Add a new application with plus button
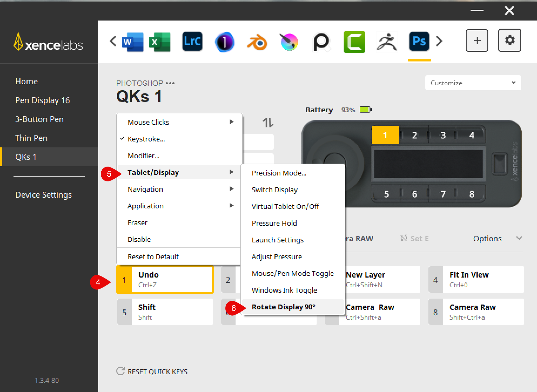 [x=477, y=40]
